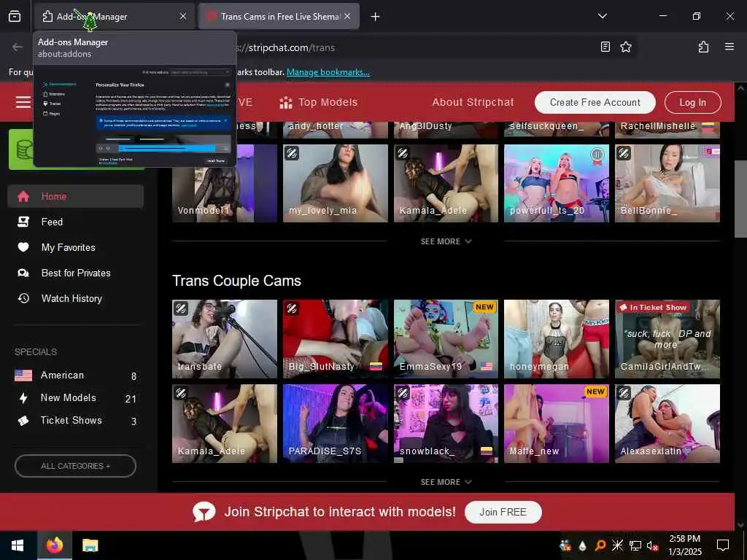Open File Explorer from the taskbar
Screen dimensions: 747x560
point(90,545)
